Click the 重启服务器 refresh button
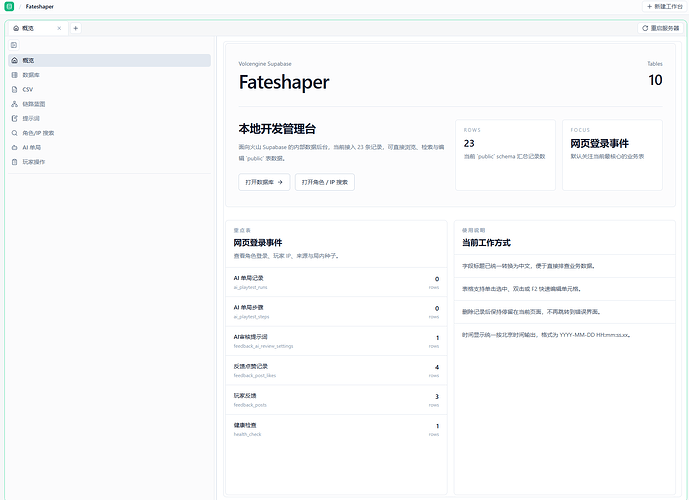689x500 pixels. [x=660, y=28]
